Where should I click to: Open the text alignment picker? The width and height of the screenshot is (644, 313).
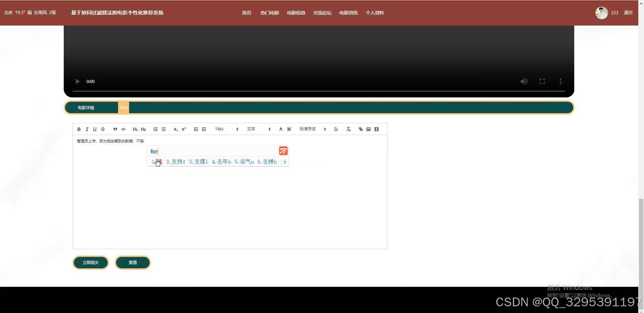336,129
